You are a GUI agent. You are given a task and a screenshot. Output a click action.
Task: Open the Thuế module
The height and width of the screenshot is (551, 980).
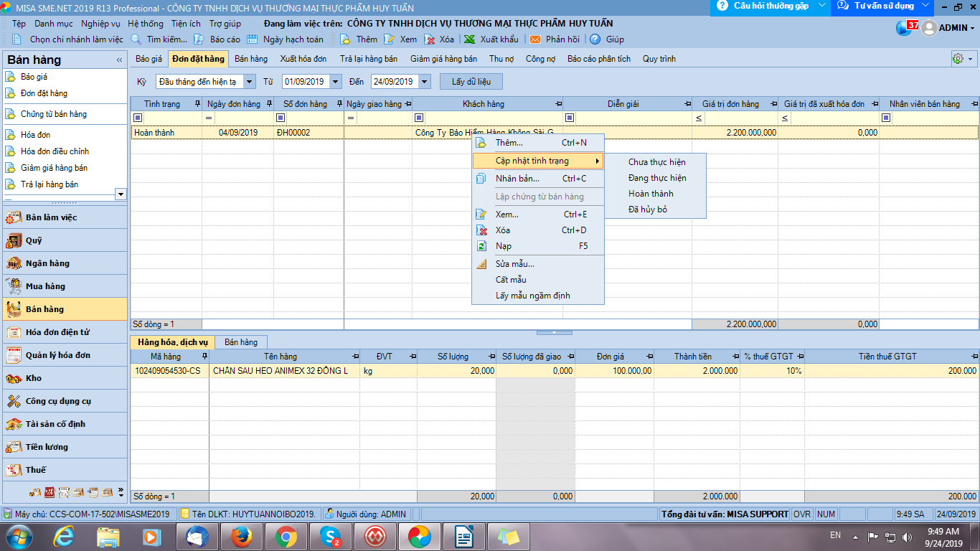65,470
